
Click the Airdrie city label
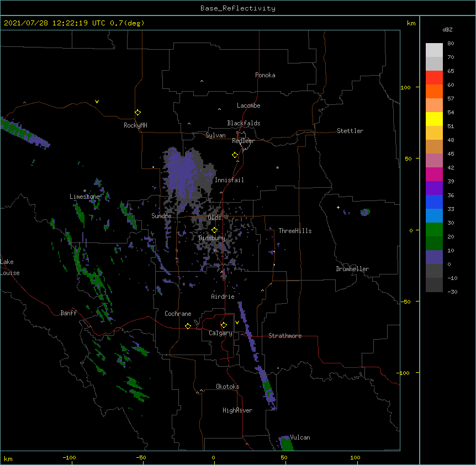pyautogui.click(x=223, y=297)
